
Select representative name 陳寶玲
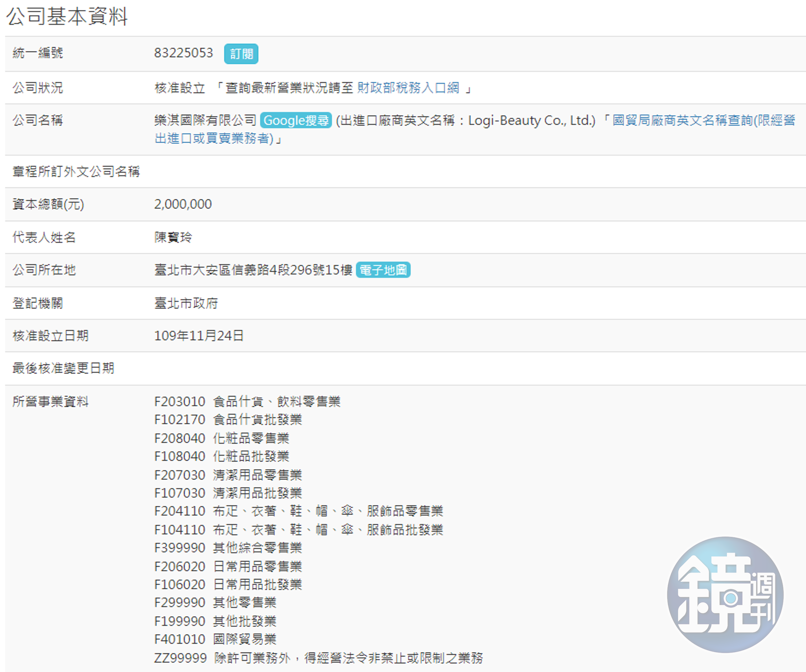pos(173,237)
